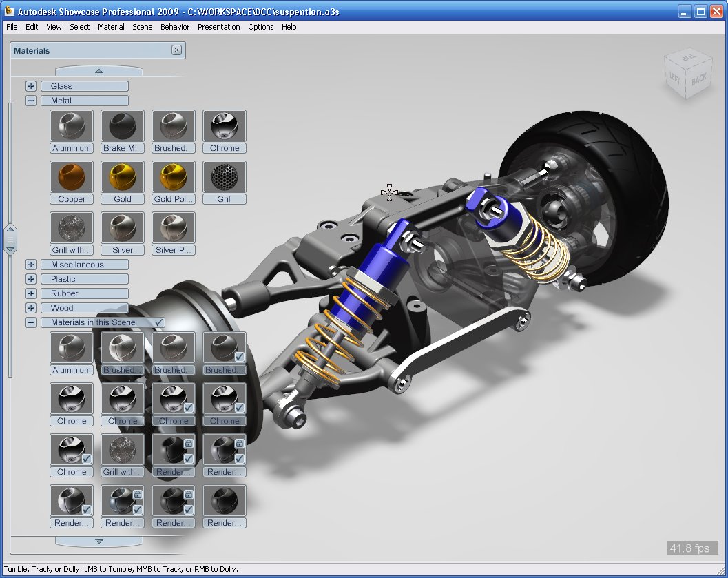Expand the Miscellaneous category
This screenshot has width=728, height=578.
coord(30,265)
